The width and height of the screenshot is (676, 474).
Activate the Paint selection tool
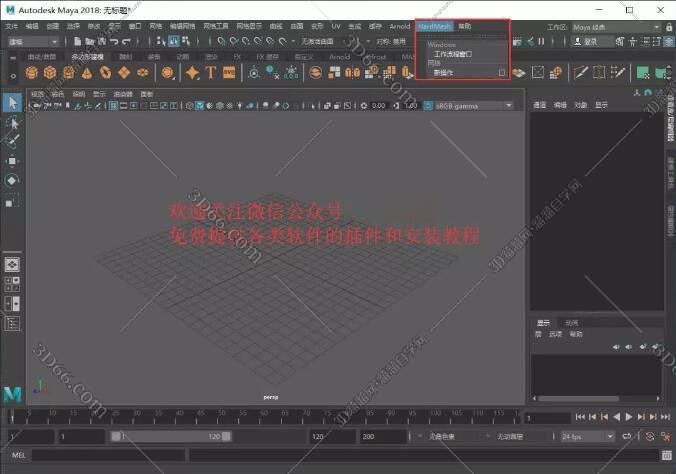coord(12,141)
